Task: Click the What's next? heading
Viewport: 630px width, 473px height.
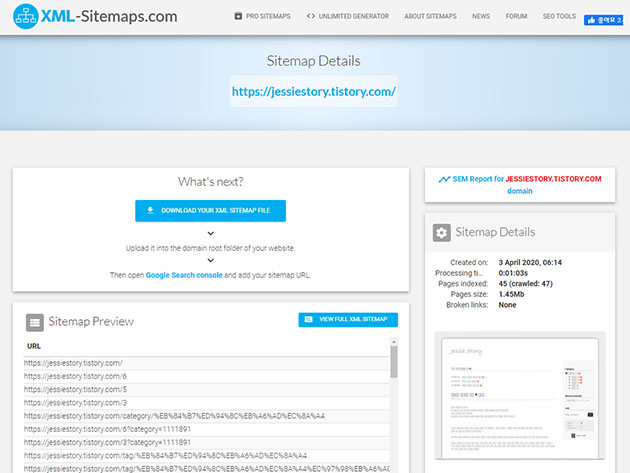Action: tap(211, 182)
